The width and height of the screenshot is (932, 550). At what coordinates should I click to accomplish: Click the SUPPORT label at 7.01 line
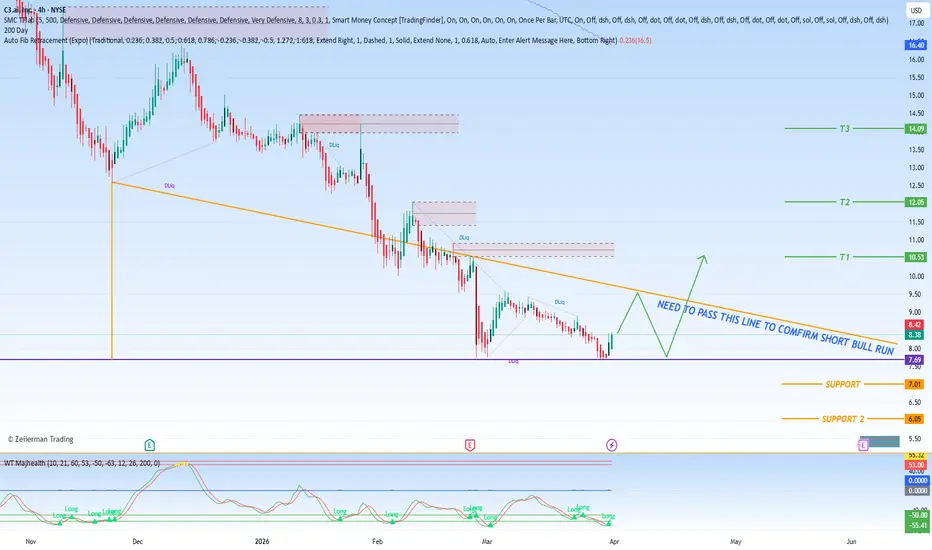(843, 385)
